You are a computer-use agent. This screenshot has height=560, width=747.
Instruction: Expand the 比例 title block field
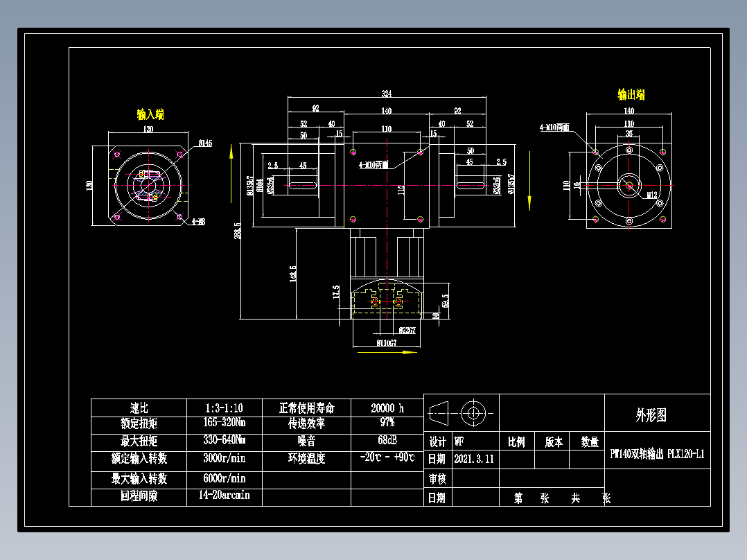[517, 441]
